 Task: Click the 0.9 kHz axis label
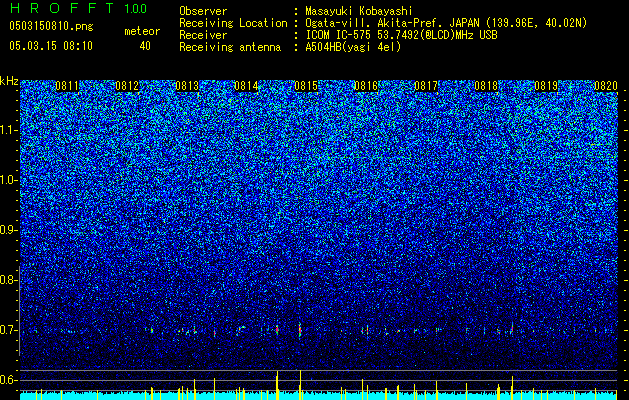coord(7,230)
